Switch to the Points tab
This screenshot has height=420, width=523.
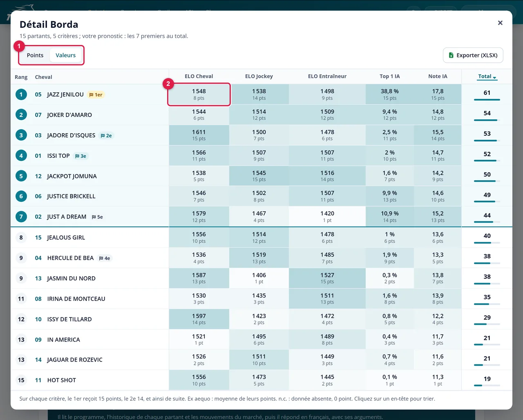tap(35, 55)
